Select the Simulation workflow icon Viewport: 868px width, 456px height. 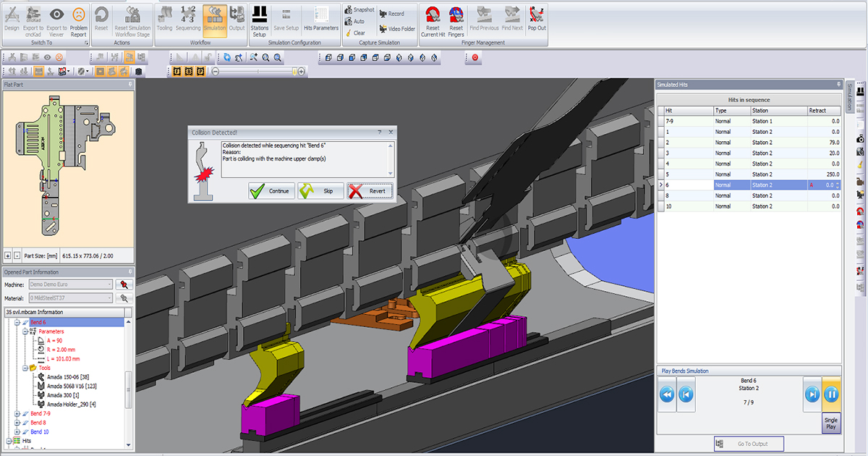(x=214, y=19)
